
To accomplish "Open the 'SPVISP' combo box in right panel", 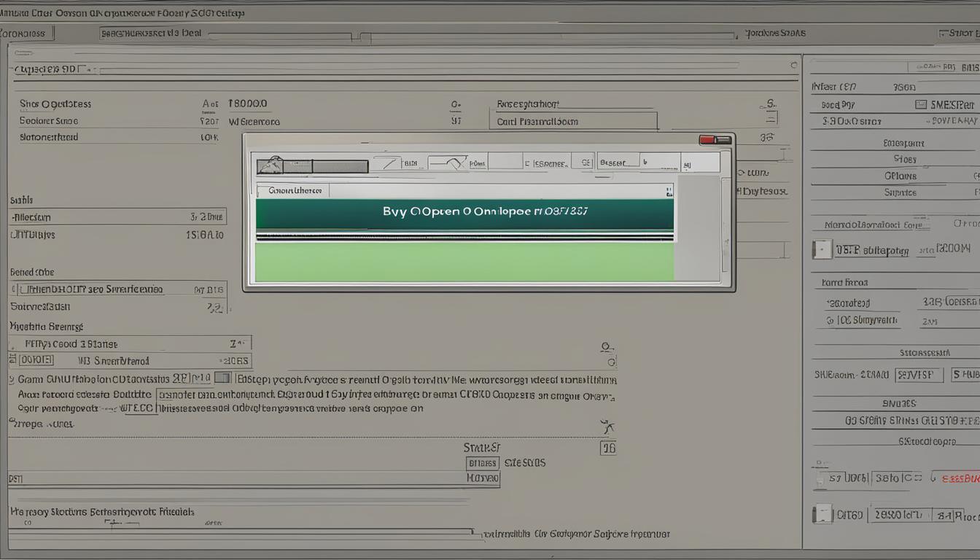I will [919, 375].
